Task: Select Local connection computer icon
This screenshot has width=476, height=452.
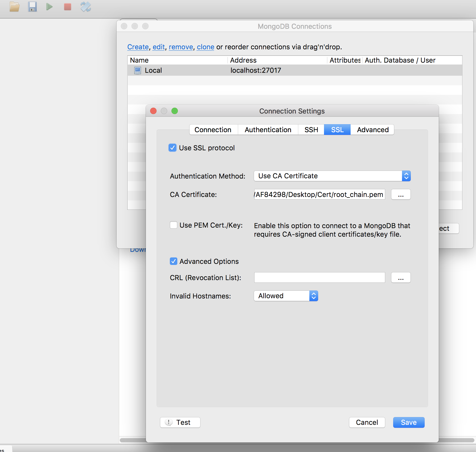Action: click(138, 70)
